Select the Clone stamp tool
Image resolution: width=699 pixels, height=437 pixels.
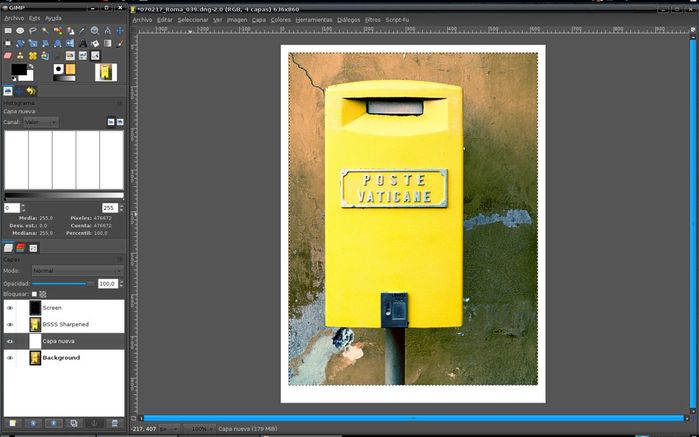coord(20,56)
